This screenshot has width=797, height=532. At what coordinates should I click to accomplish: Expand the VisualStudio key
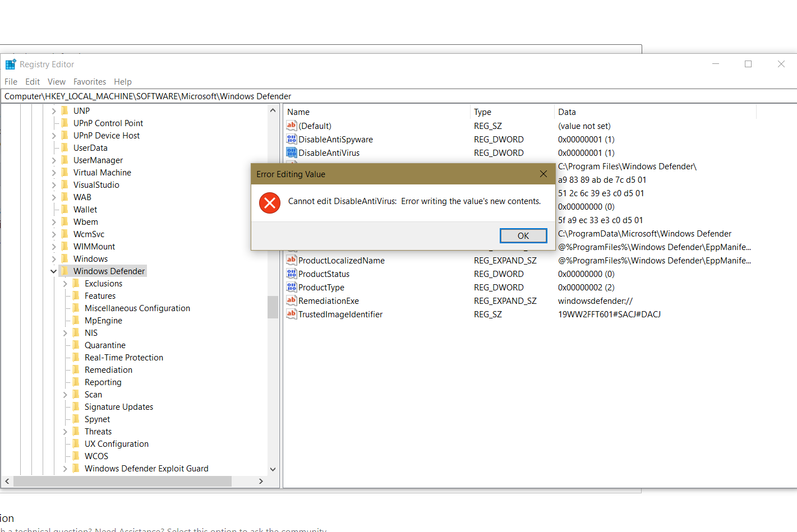click(x=54, y=185)
